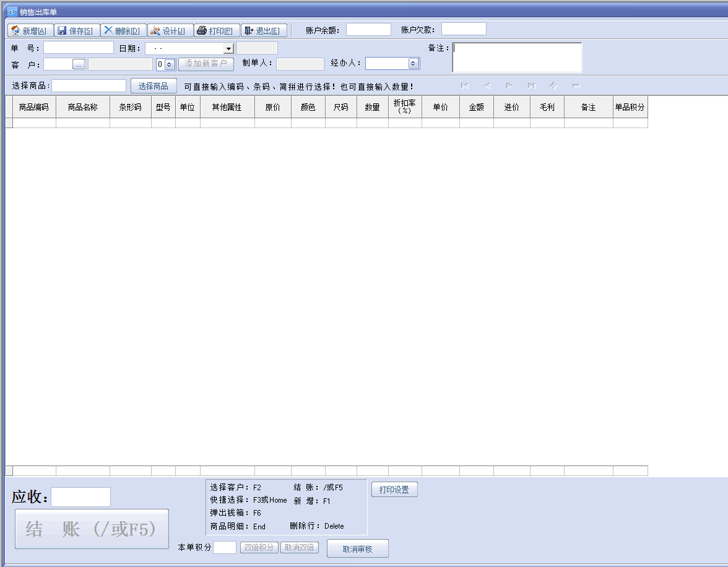Viewport: 728px width, 567px height.
Task: Focus the 备注 remarks text box
Action: click(517, 58)
